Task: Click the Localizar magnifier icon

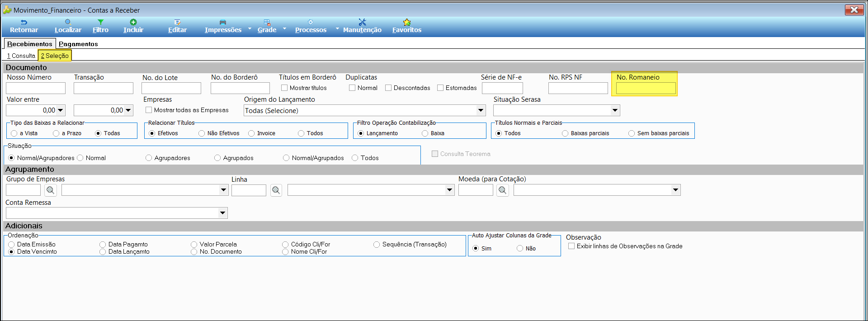Action: 68,22
